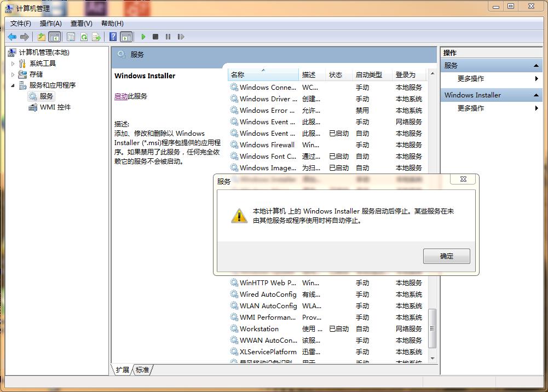548x392 pixels.
Task: Select the Windows Image... service row
Action: coord(327,168)
